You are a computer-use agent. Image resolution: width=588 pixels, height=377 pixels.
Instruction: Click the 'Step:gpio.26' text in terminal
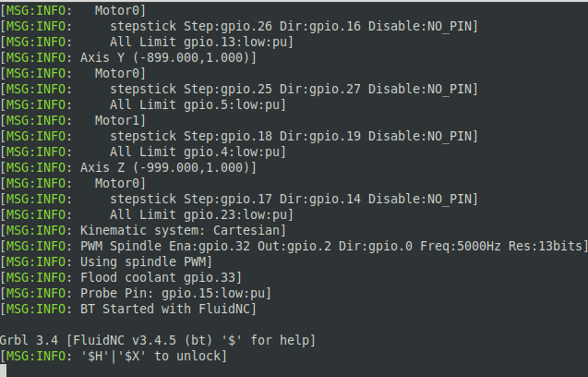click(x=246, y=26)
